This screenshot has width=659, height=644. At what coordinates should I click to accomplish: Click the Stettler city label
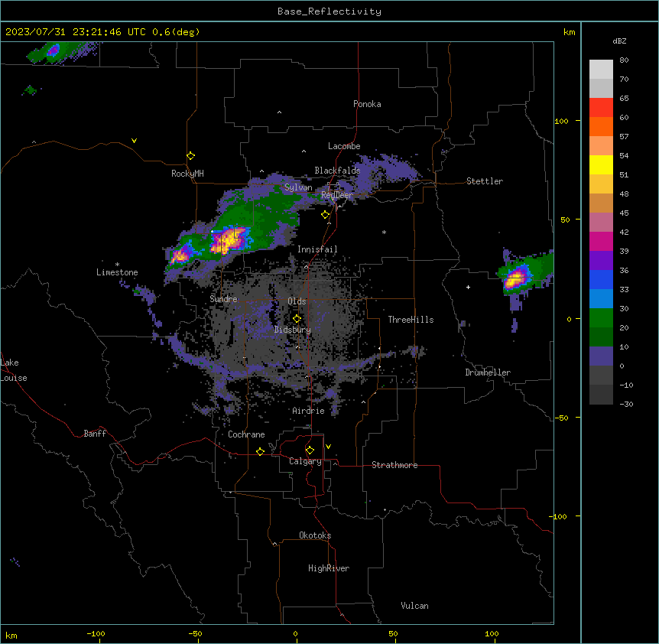tap(485, 181)
